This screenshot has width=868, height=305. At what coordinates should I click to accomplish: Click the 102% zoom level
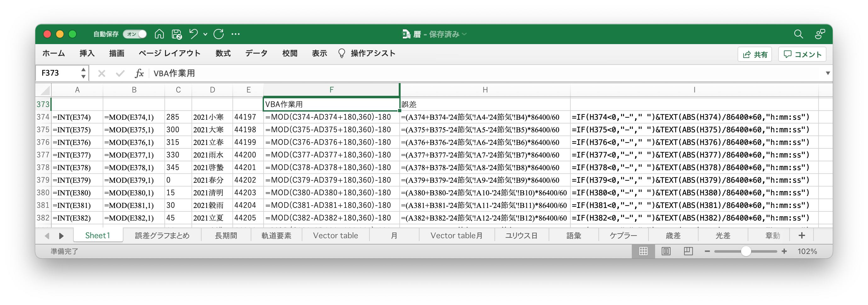coord(807,251)
